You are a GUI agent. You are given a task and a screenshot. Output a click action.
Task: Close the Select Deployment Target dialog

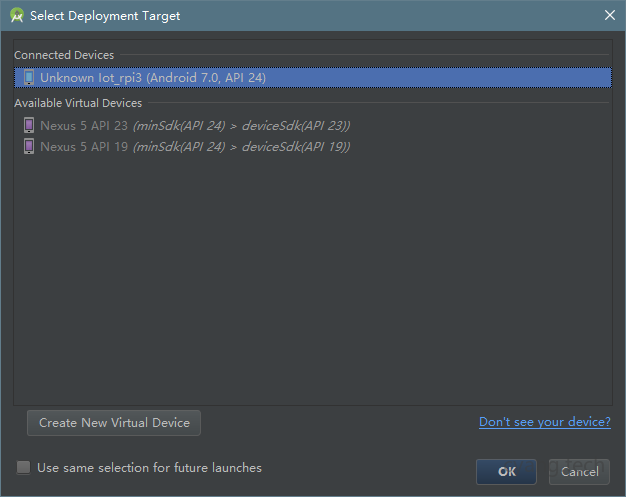click(x=610, y=15)
